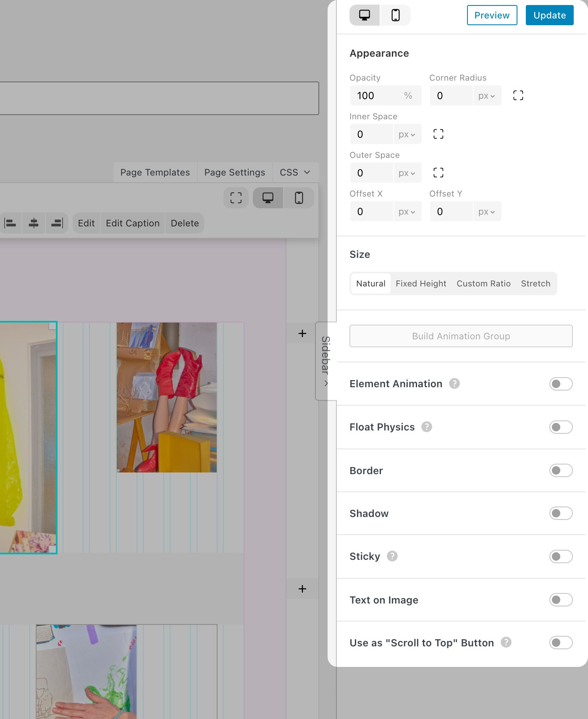Viewport: 588px width, 719px height.
Task: Select Fixed Height size option
Action: point(421,283)
